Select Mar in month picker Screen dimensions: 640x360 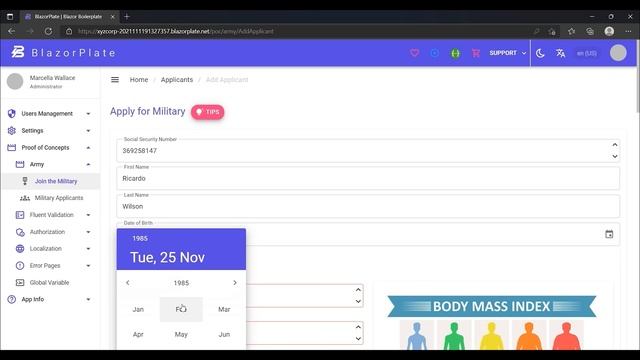pos(224,309)
